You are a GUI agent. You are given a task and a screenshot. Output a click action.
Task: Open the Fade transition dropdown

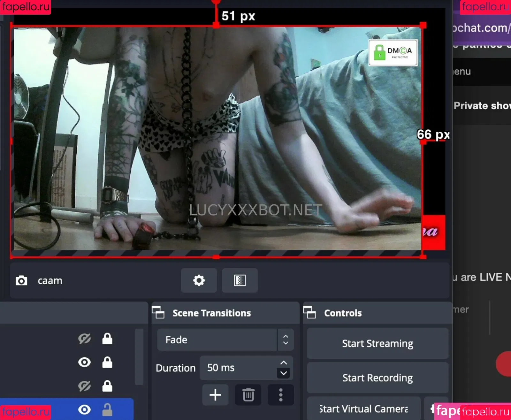(x=285, y=340)
